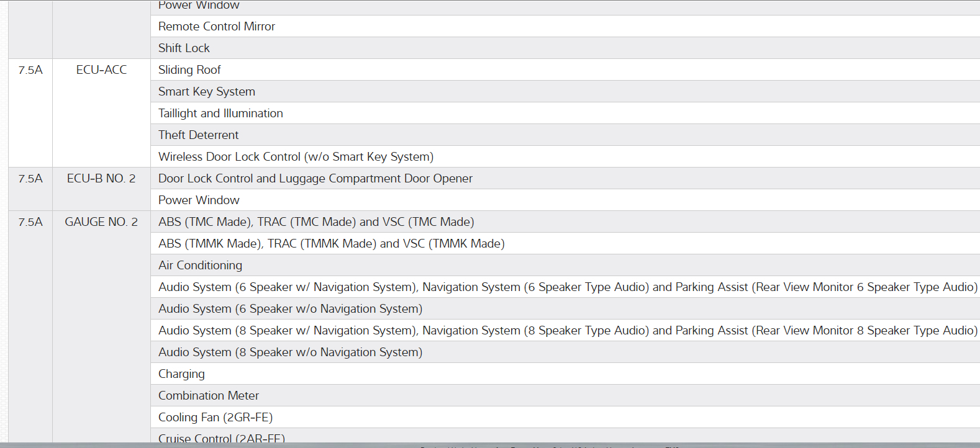The width and height of the screenshot is (980, 448).
Task: Click the GAUGE NO. 2 fuse cell
Action: (101, 222)
